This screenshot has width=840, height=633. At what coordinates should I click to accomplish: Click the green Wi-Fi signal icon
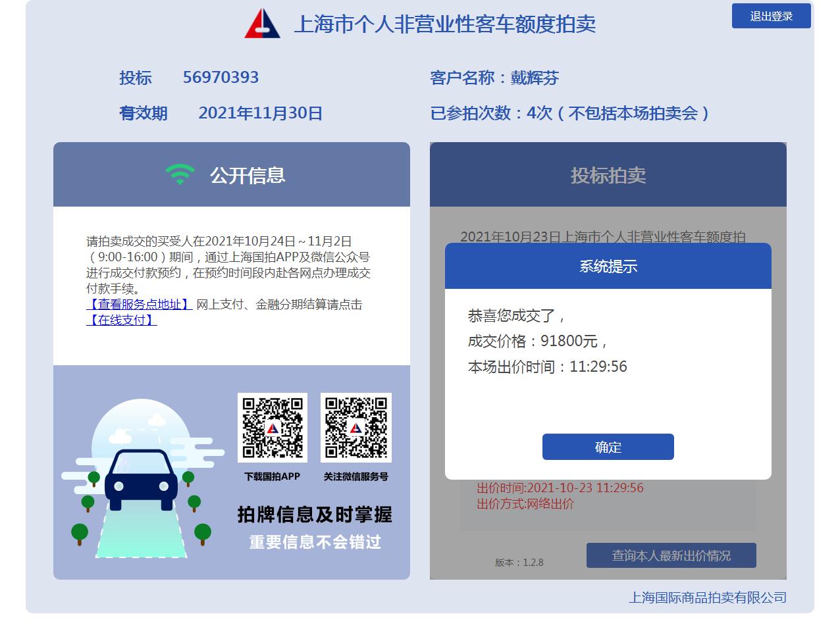pyautogui.click(x=180, y=174)
